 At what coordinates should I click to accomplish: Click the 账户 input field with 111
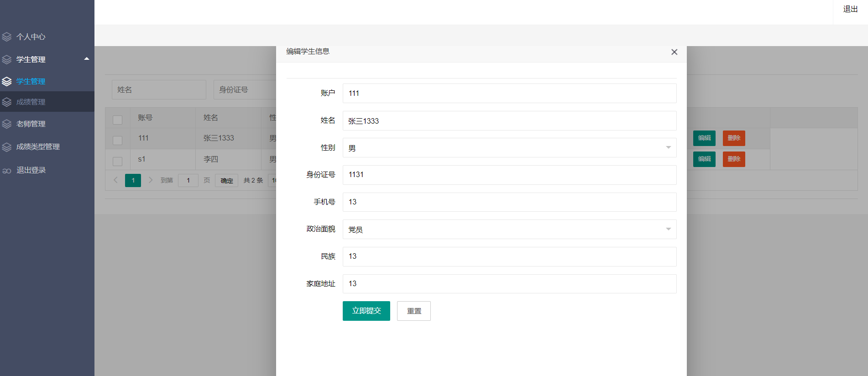pos(509,93)
